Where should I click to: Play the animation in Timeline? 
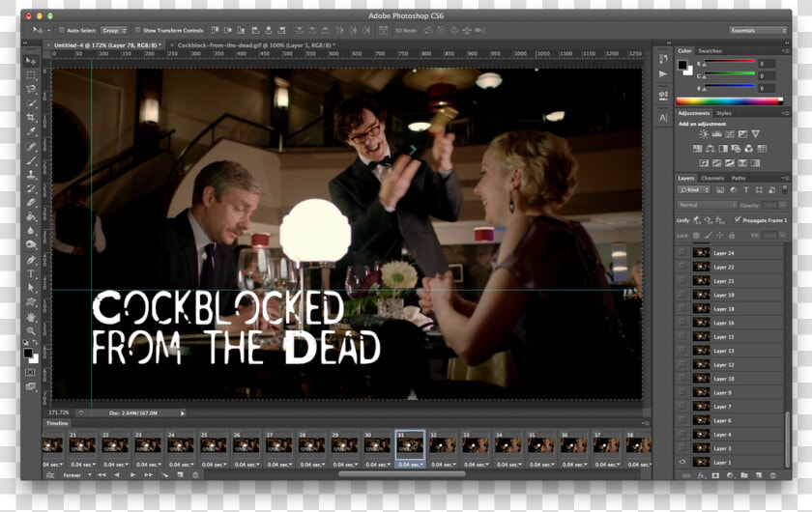(132, 474)
